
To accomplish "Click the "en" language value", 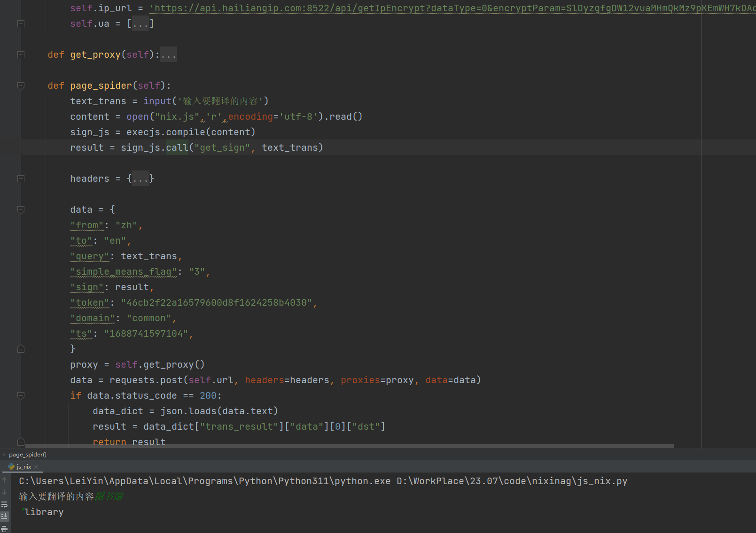I will pyautogui.click(x=115, y=240).
